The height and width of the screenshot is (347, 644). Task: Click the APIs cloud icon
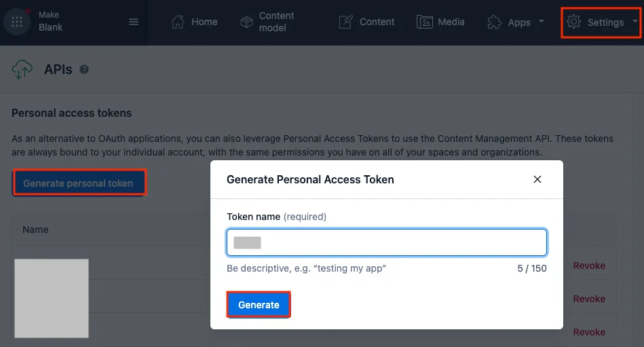(x=22, y=69)
